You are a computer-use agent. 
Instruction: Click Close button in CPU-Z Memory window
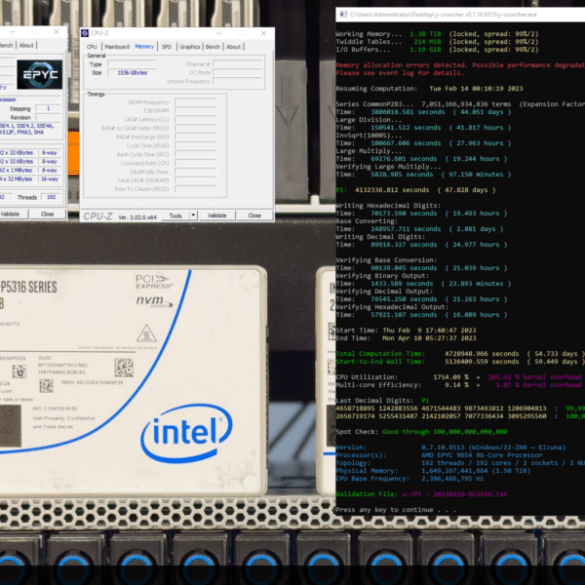point(254,215)
